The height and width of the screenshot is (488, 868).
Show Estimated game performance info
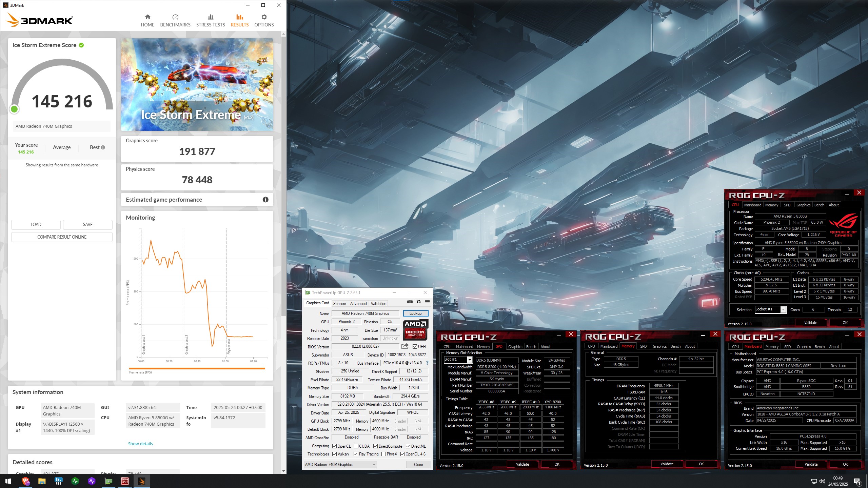(265, 200)
